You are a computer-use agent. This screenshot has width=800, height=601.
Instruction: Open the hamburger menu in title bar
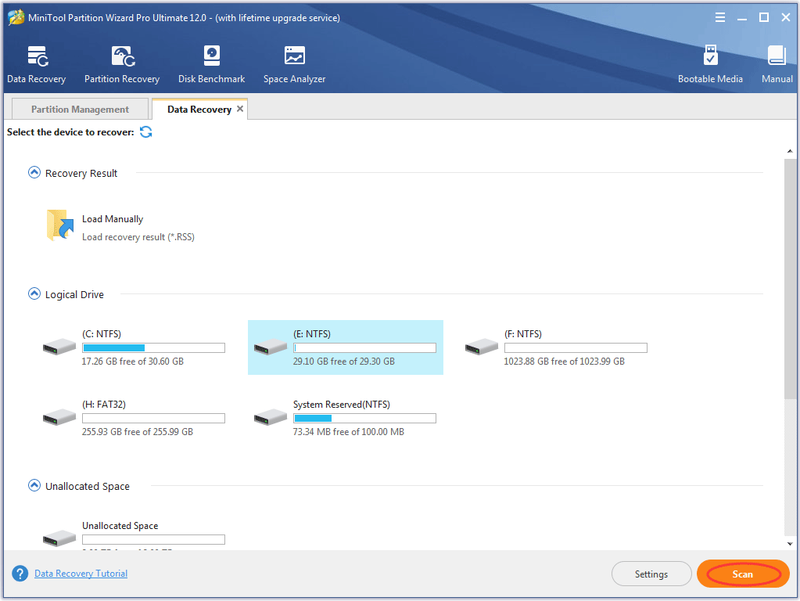(720, 17)
